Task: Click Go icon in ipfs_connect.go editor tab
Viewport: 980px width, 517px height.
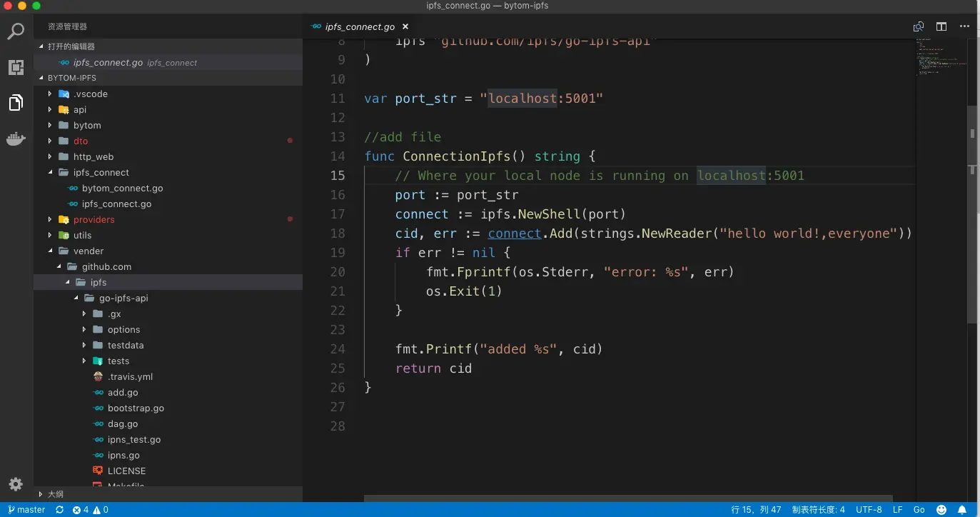Action: (316, 26)
